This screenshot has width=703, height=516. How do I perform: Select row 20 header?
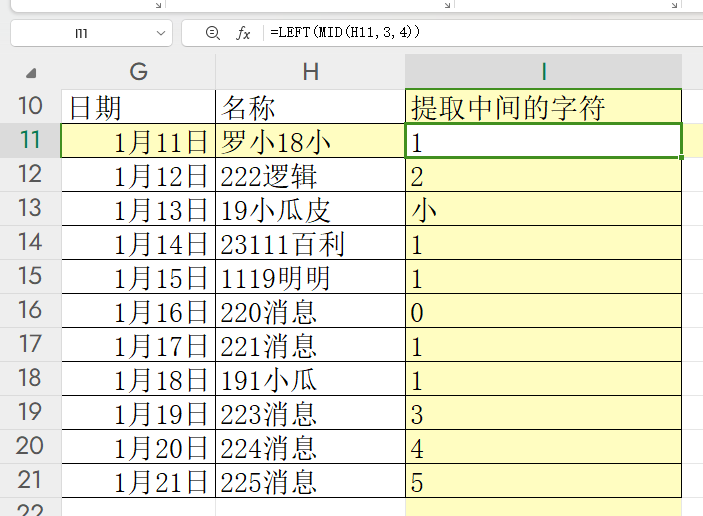coord(30,447)
